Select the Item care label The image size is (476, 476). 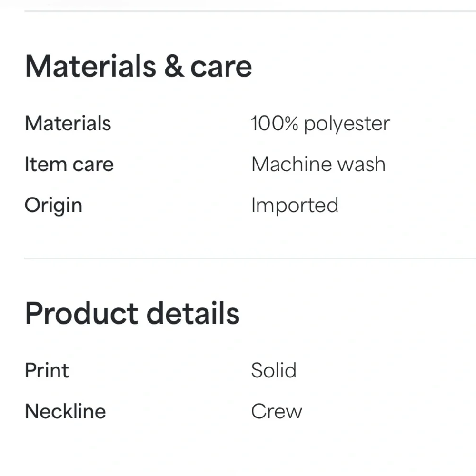pyautogui.click(x=69, y=165)
